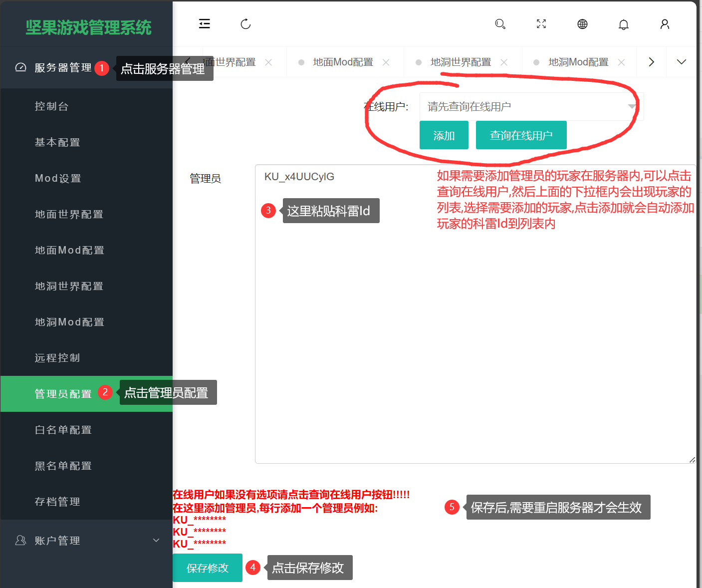Collapse the 服务器管理 sidebar section
Screen dimensions: 702x588
(x=86, y=67)
